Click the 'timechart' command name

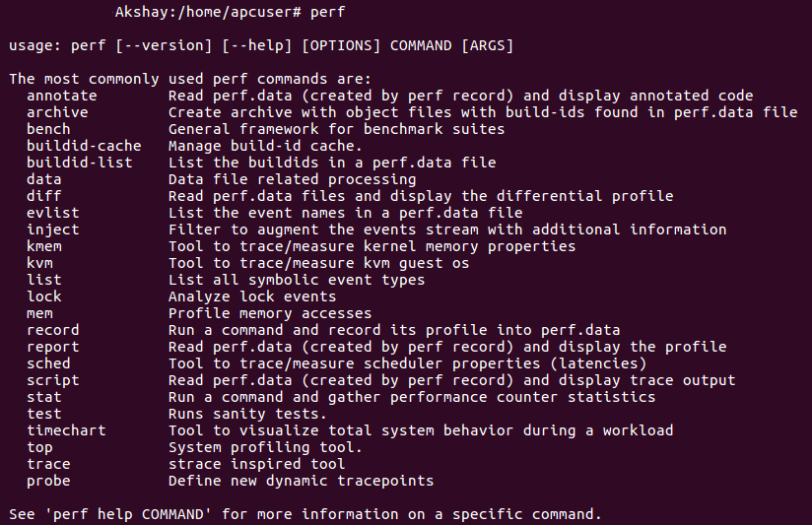click(66, 430)
